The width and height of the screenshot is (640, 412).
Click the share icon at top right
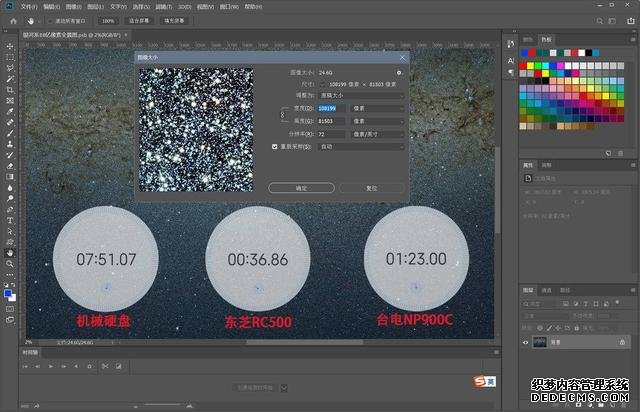(631, 21)
